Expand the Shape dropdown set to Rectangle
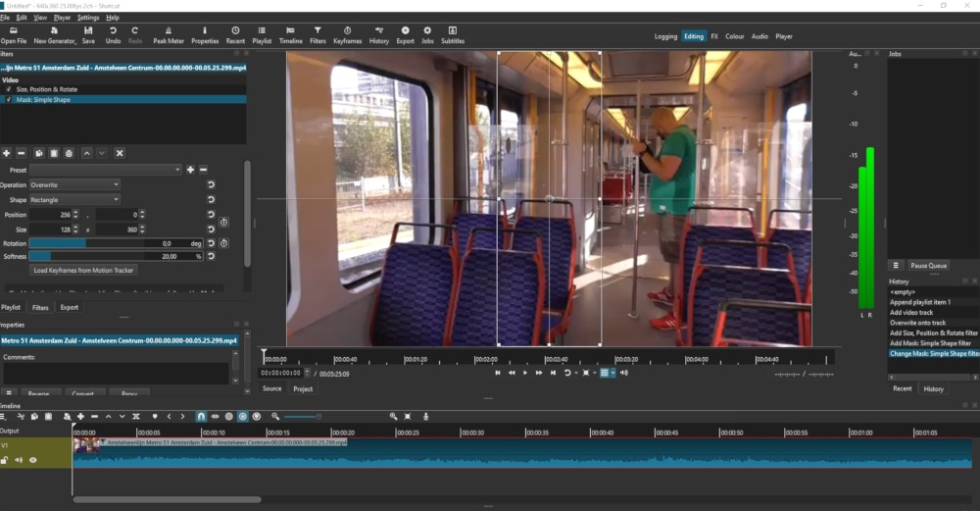 click(x=74, y=199)
